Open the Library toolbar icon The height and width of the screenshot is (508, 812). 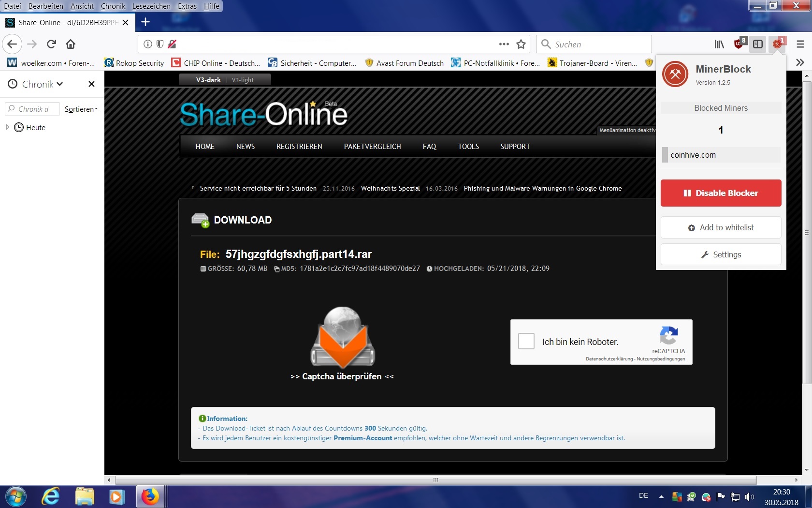click(x=719, y=44)
